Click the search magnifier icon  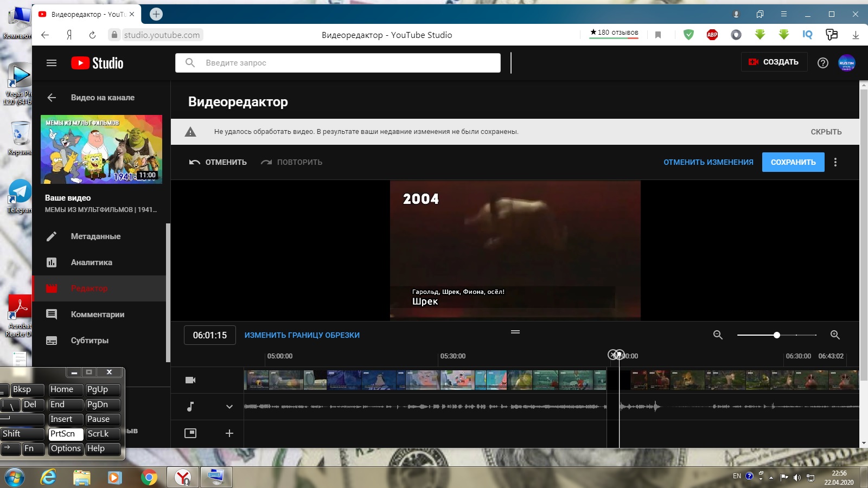pos(190,63)
